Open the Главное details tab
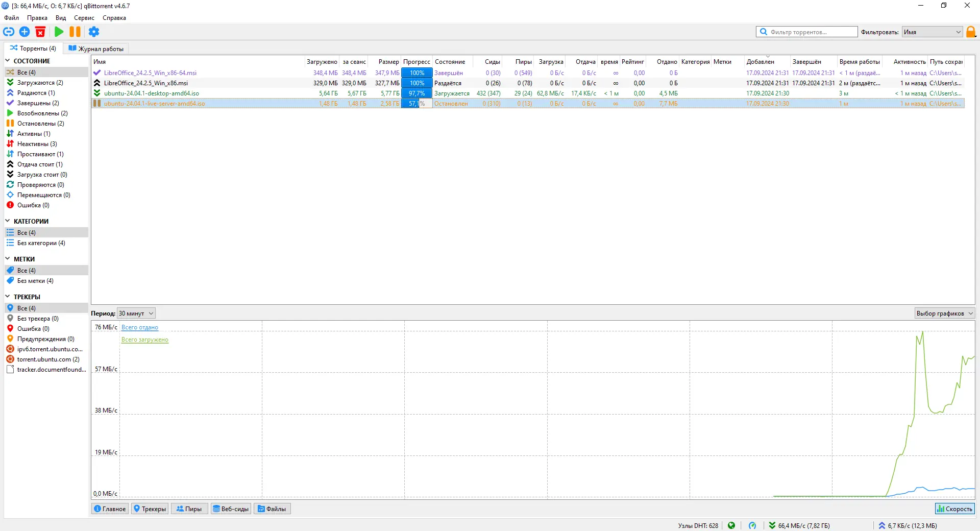 110,509
